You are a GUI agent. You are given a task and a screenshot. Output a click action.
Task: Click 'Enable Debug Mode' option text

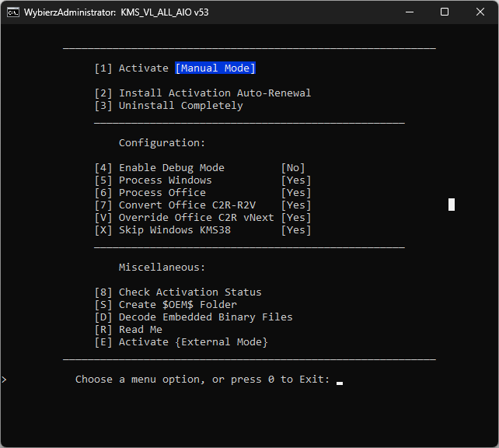[172, 168]
